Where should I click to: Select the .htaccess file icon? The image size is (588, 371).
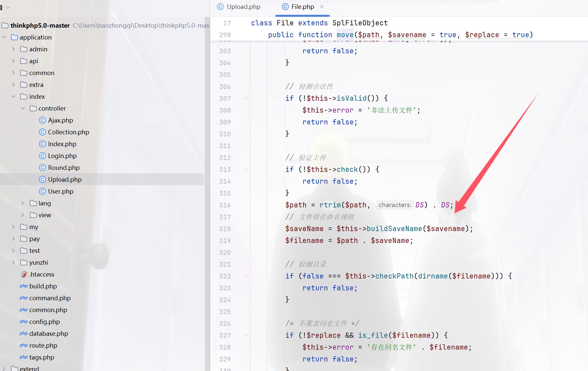(24, 274)
